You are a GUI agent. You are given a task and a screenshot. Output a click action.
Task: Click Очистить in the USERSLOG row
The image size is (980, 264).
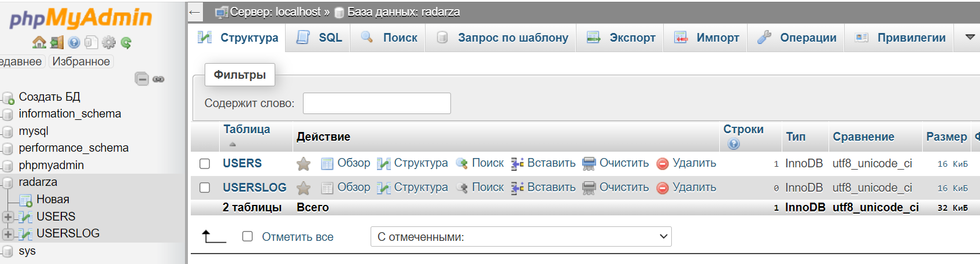coord(616,187)
